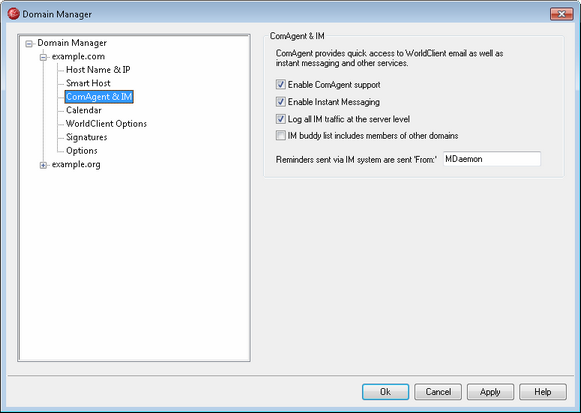581x413 pixels.
Task: Select Host Name & IP tree item
Action: point(98,70)
